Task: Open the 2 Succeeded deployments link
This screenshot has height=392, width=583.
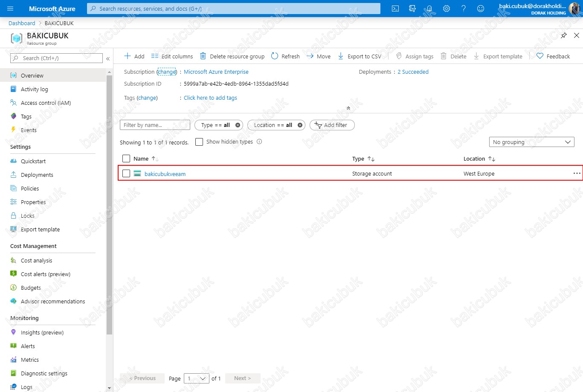Action: [x=413, y=72]
